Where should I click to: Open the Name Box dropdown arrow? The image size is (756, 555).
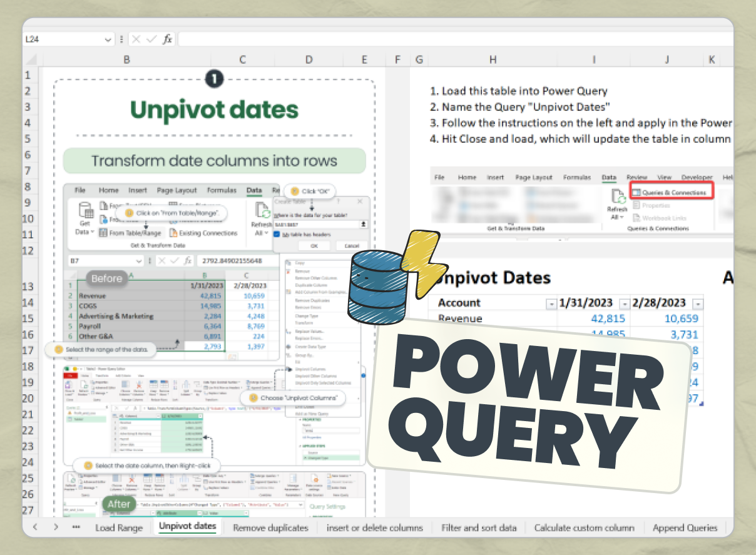point(109,39)
